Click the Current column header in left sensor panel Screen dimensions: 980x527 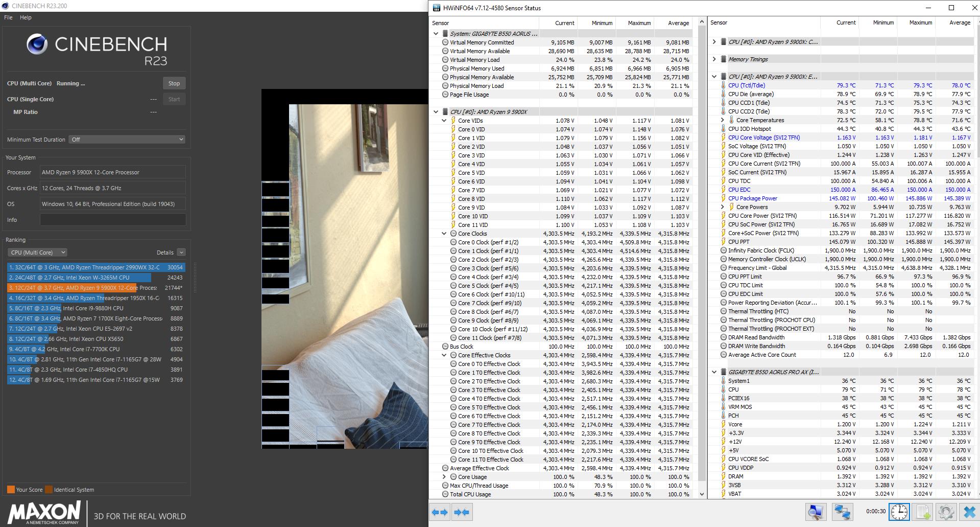(558, 23)
